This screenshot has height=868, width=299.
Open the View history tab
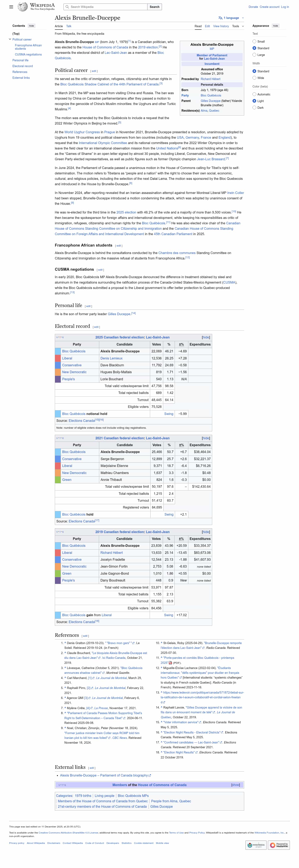221,26
